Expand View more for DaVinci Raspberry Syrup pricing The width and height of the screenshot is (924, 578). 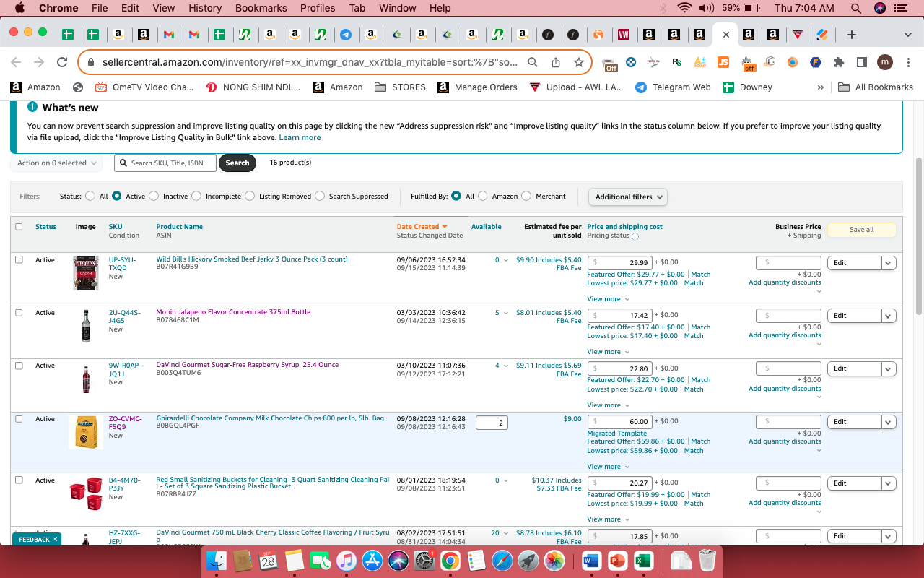click(x=608, y=405)
